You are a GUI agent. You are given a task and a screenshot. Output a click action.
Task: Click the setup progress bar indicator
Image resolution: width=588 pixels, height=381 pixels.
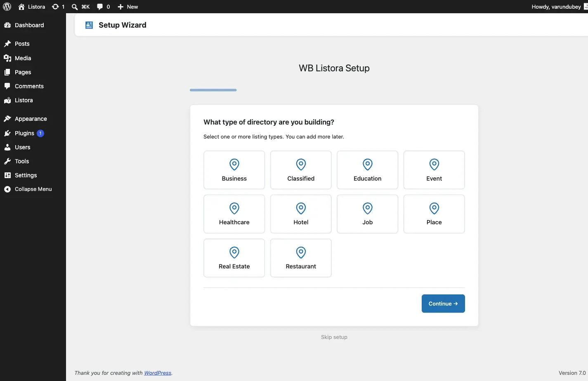213,90
